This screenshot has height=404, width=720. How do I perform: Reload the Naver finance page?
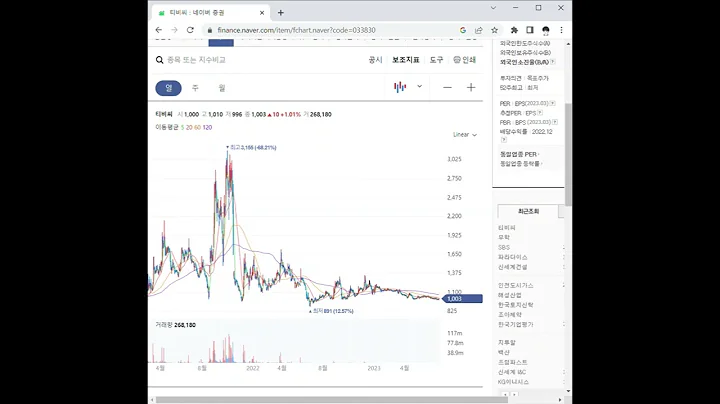[190, 30]
